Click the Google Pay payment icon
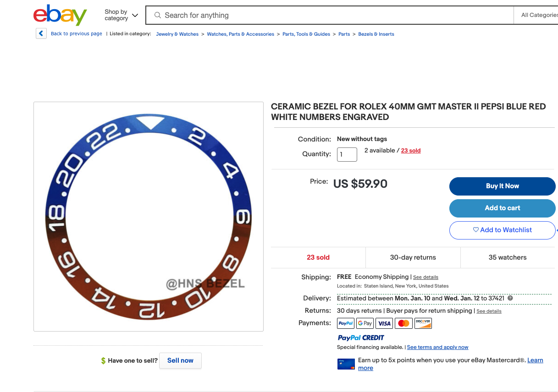 click(x=365, y=323)
